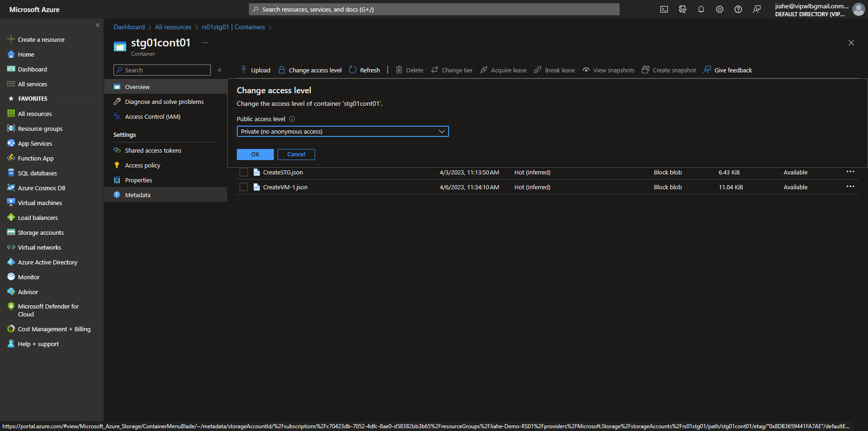Image resolution: width=868 pixels, height=431 pixels.
Task: Focus the global search resources box
Action: tap(434, 9)
